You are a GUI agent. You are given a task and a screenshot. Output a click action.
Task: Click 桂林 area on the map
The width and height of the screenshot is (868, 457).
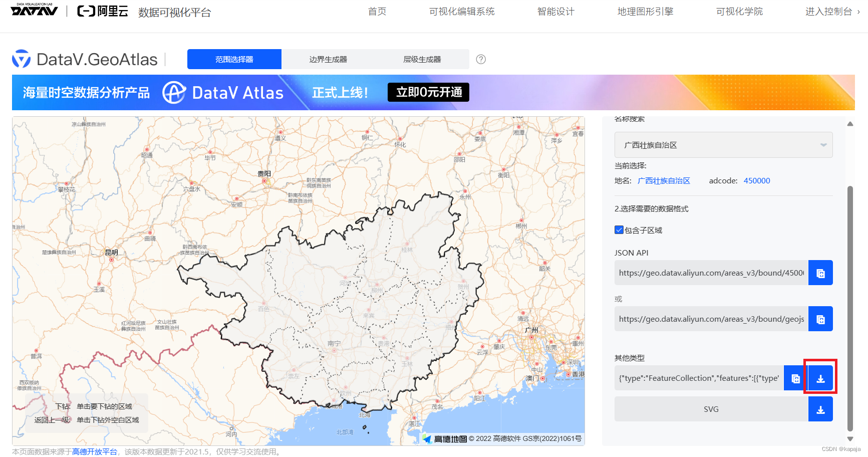[407, 250]
